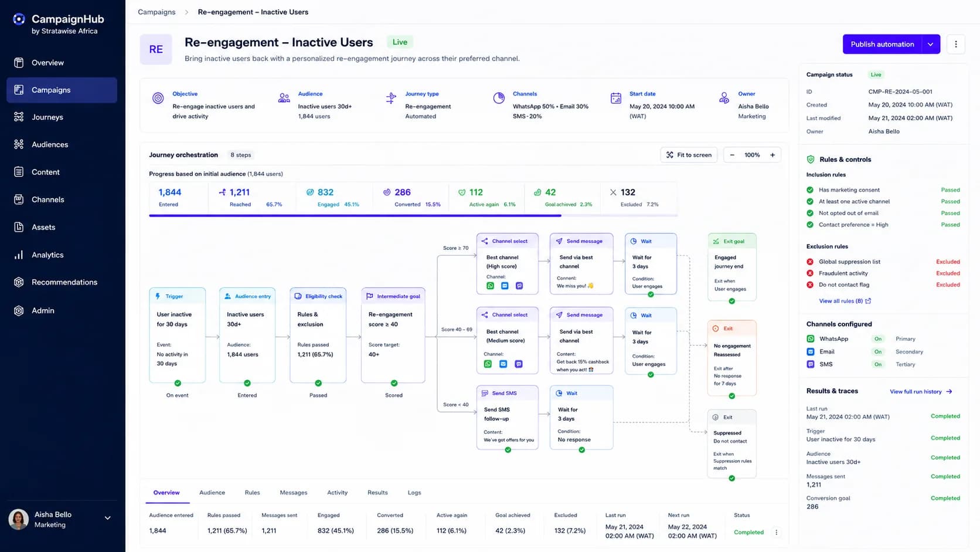Click campaign ID CMP-RE-2024-05-001
980x552 pixels.
900,92
